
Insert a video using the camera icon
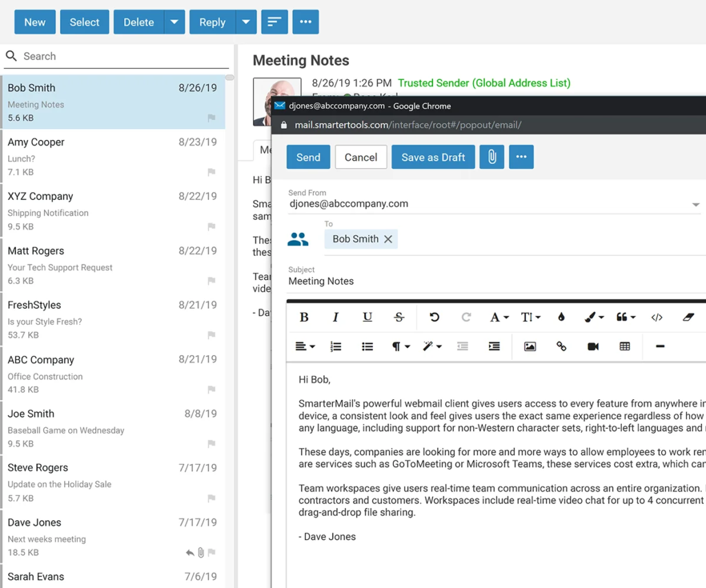point(593,346)
